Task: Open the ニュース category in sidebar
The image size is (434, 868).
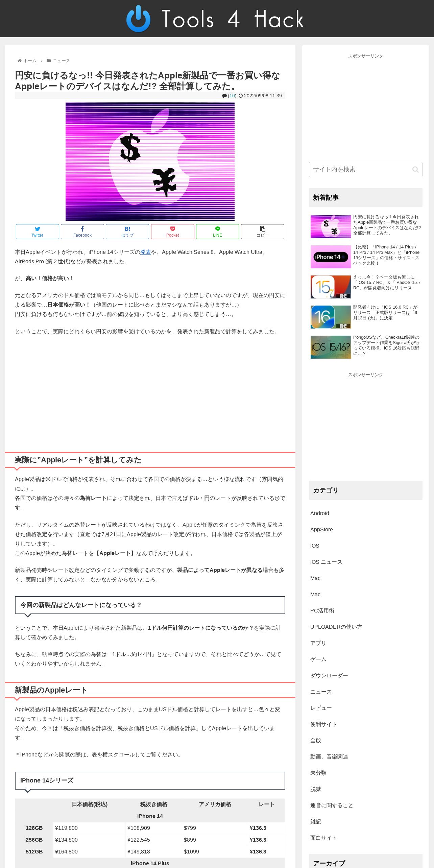Action: [321, 692]
